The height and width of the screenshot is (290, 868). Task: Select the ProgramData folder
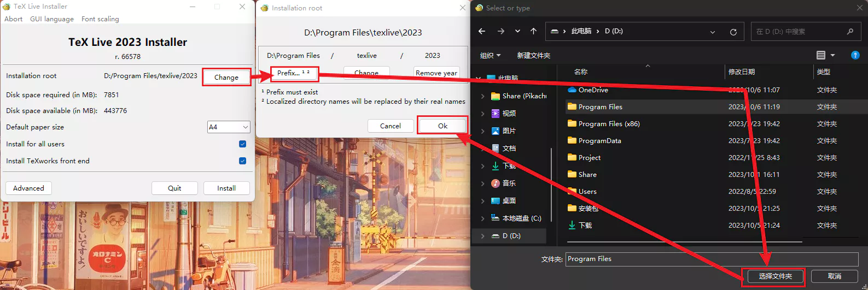pyautogui.click(x=599, y=141)
